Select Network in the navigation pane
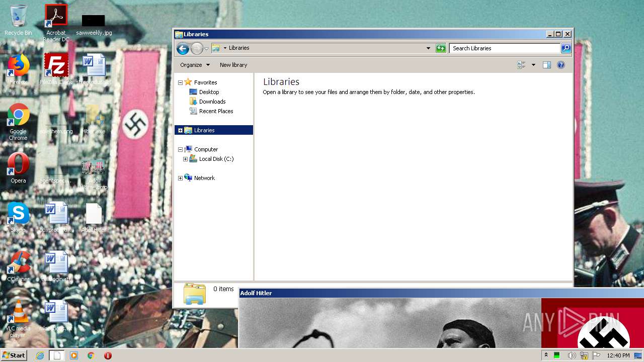Image resolution: width=644 pixels, height=362 pixels. click(x=199, y=178)
